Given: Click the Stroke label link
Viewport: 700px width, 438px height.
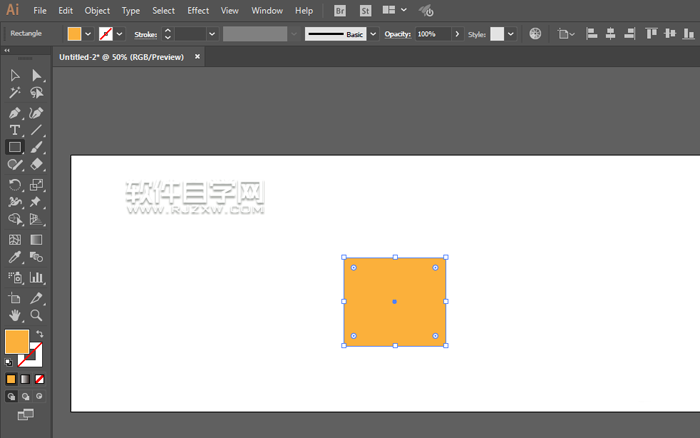Looking at the screenshot, I should (x=146, y=33).
